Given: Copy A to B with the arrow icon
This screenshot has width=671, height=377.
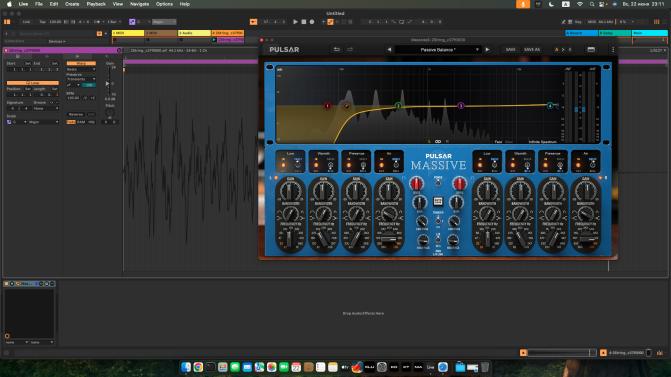Looking at the screenshot, I should click(x=563, y=50).
